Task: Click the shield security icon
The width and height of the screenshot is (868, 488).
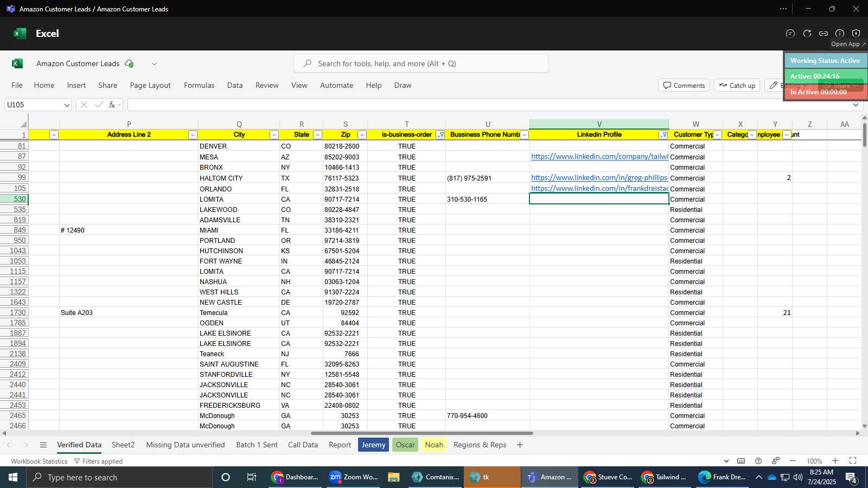Action: click(x=856, y=34)
